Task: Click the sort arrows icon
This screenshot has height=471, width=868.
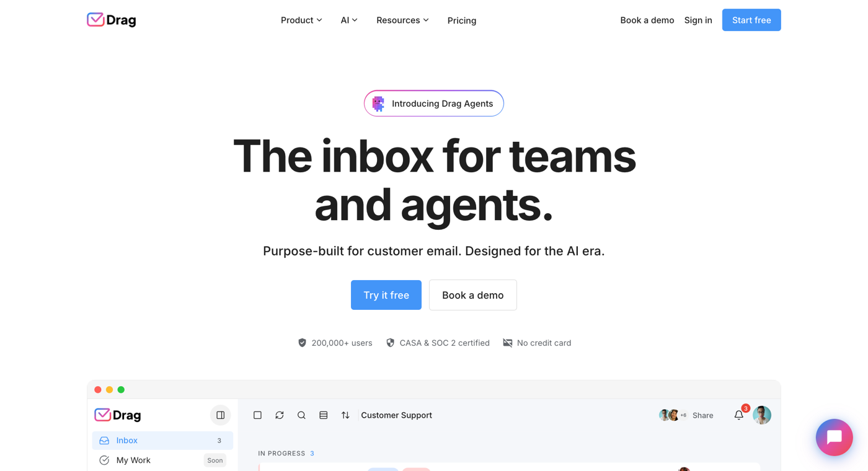Action: pos(345,415)
